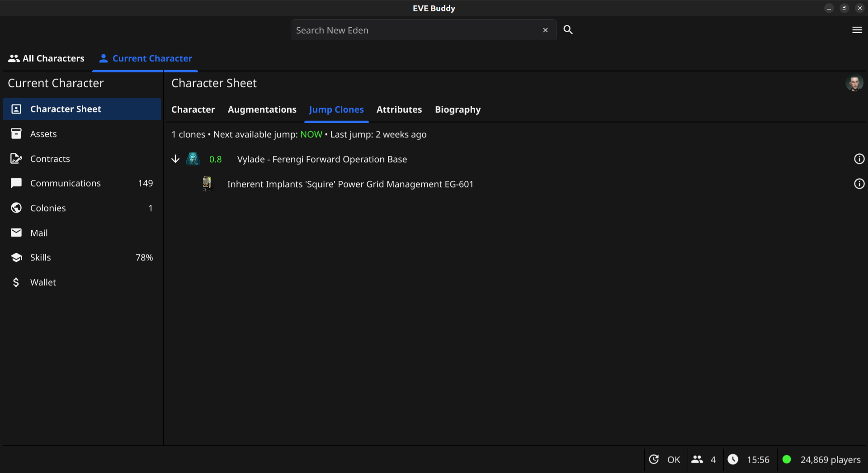Viewport: 868px width, 473px height.
Task: Open Communications in the sidebar
Action: click(x=82, y=183)
